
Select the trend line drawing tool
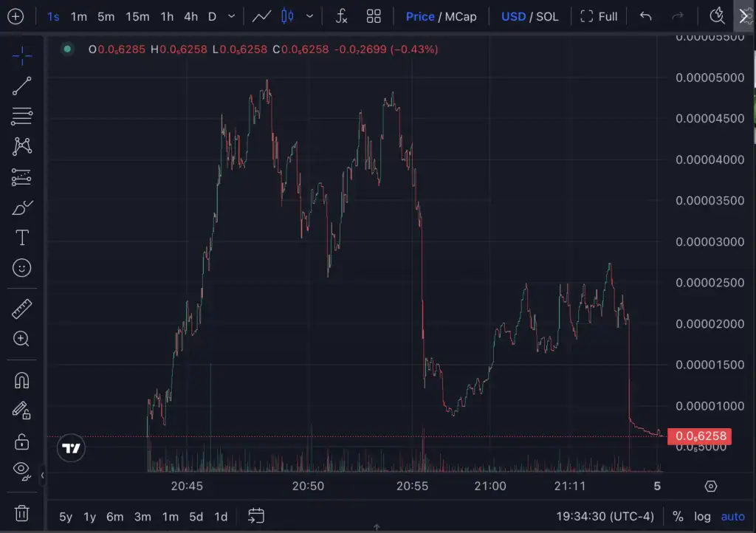point(22,86)
